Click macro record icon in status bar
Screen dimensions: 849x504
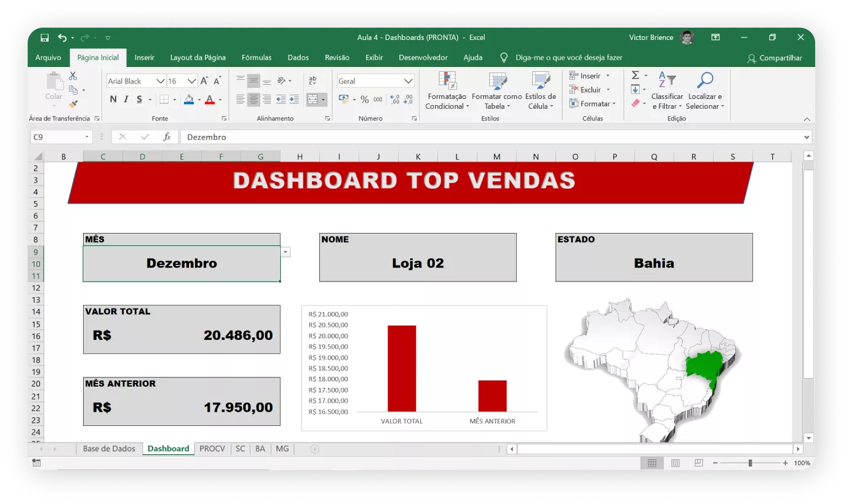point(36,463)
